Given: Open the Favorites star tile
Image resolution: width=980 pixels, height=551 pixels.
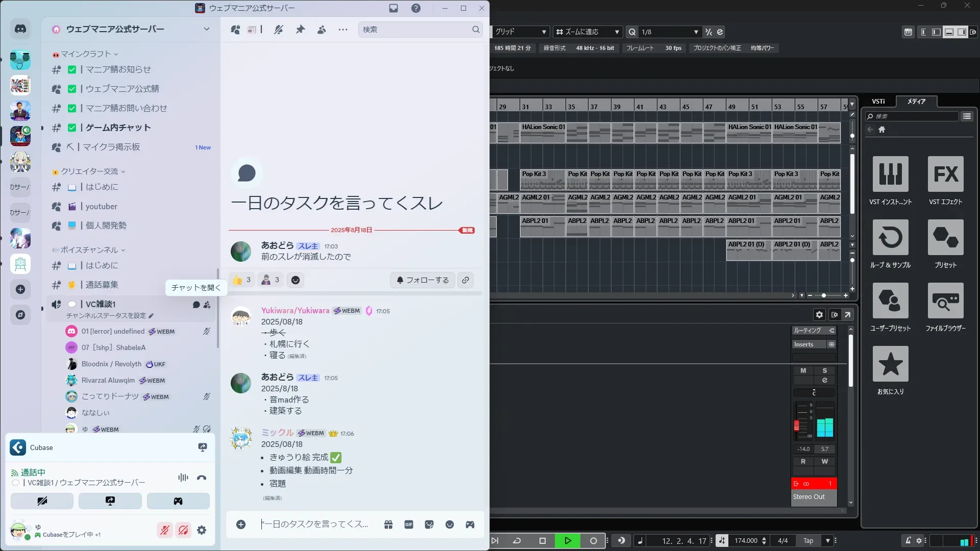Looking at the screenshot, I should pyautogui.click(x=890, y=364).
